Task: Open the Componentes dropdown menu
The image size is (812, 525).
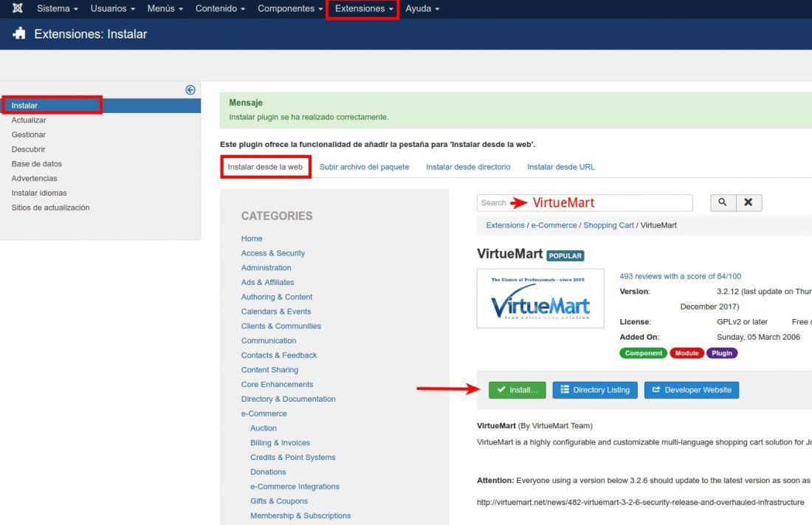Action: coord(289,9)
